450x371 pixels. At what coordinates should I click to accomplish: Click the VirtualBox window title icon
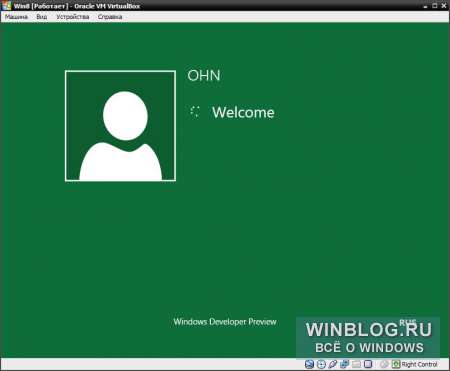click(6, 6)
